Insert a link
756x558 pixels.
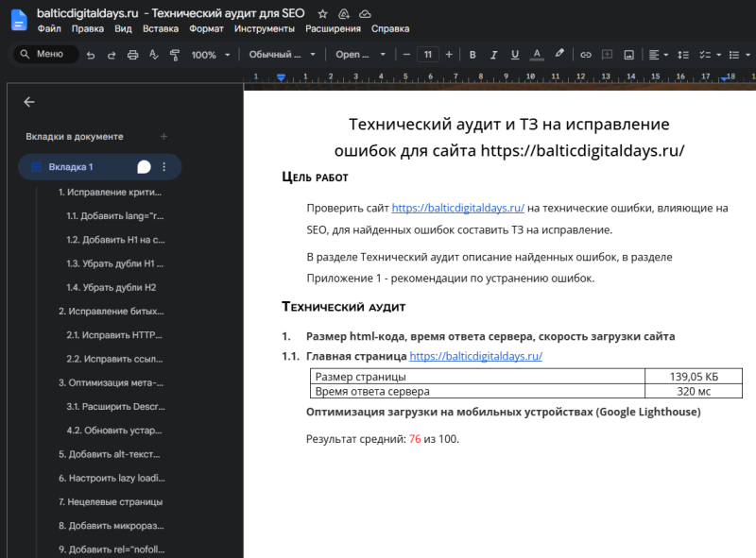pos(585,55)
